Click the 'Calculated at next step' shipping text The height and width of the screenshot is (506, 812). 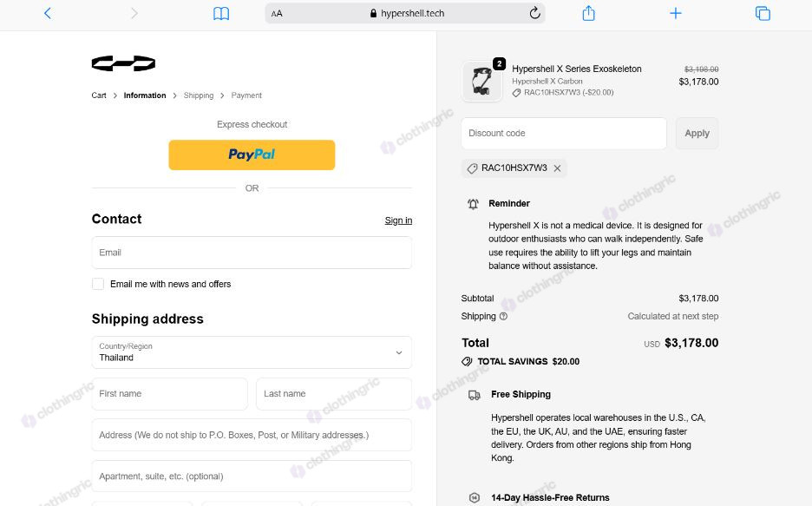pyautogui.click(x=672, y=316)
